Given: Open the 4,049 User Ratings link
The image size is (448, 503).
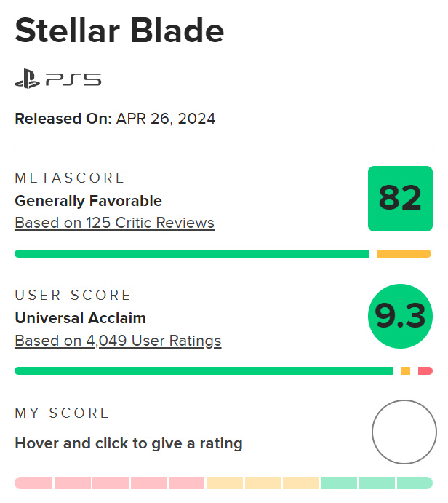Looking at the screenshot, I should pyautogui.click(x=118, y=341).
